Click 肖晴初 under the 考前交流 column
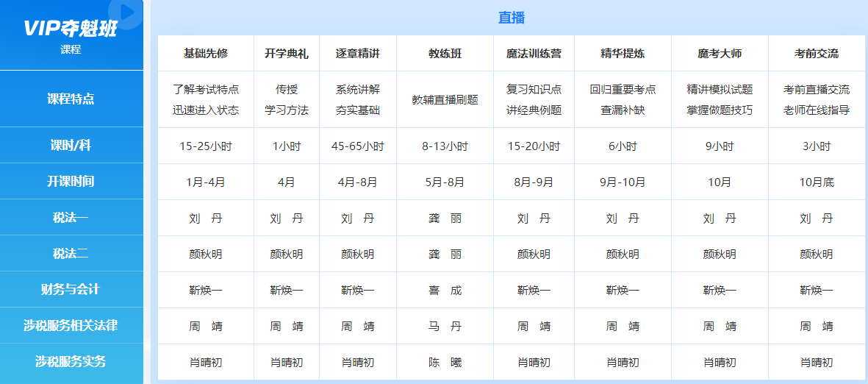Screen dimensions: 868x384 tap(817, 363)
